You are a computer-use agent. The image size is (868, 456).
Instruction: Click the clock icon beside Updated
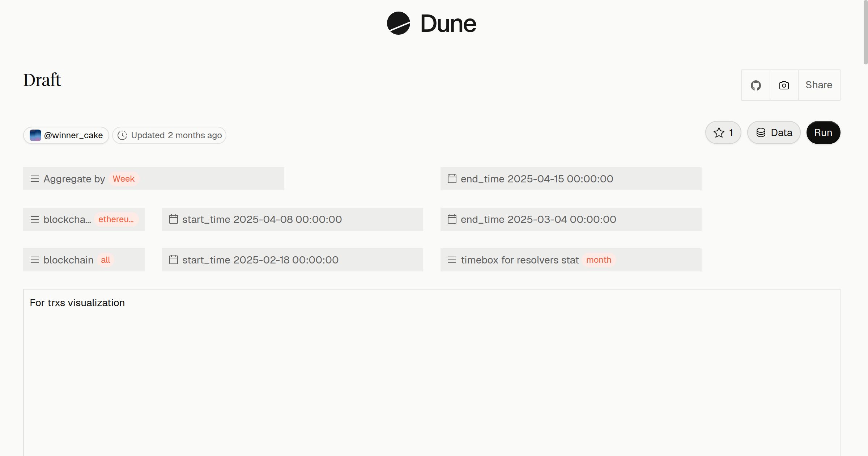(122, 135)
